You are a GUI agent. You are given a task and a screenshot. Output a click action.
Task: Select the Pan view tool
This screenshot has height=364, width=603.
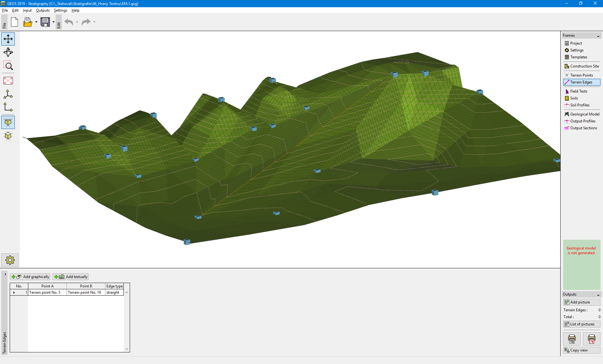coord(8,39)
